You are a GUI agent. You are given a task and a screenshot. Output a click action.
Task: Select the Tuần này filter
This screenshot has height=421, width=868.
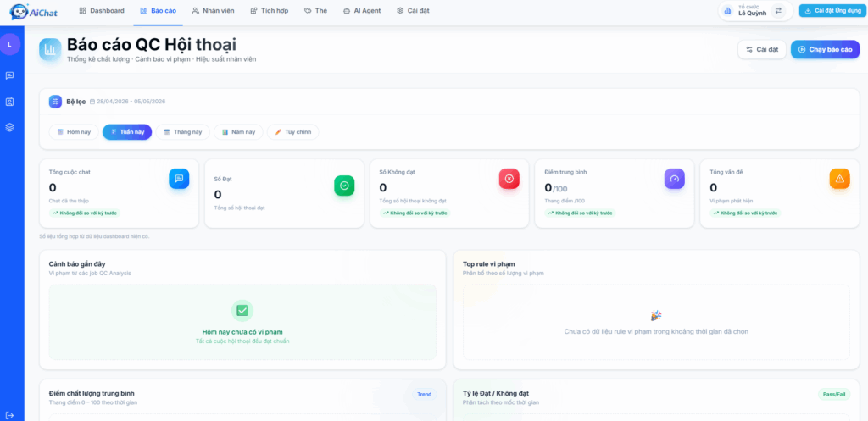coord(127,132)
